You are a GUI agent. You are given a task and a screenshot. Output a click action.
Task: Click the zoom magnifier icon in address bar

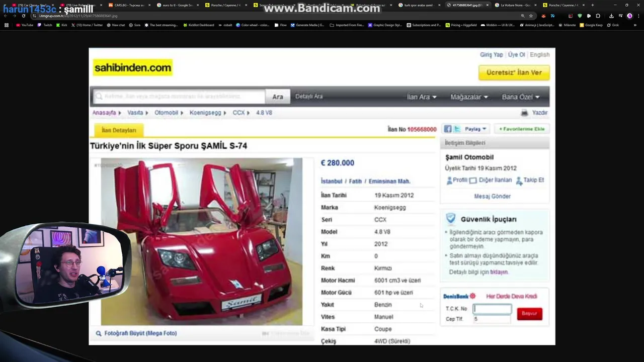coord(523,16)
